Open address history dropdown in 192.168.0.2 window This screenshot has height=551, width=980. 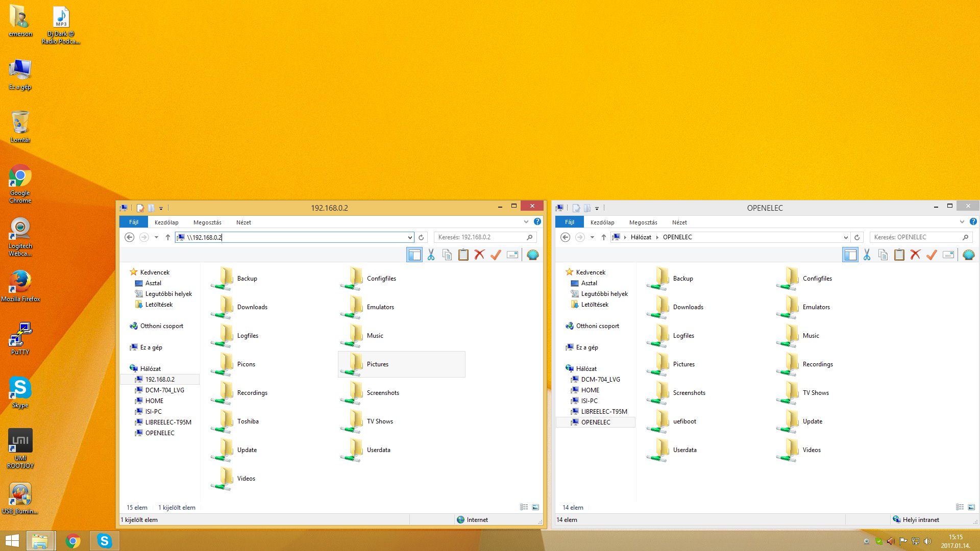pos(409,237)
